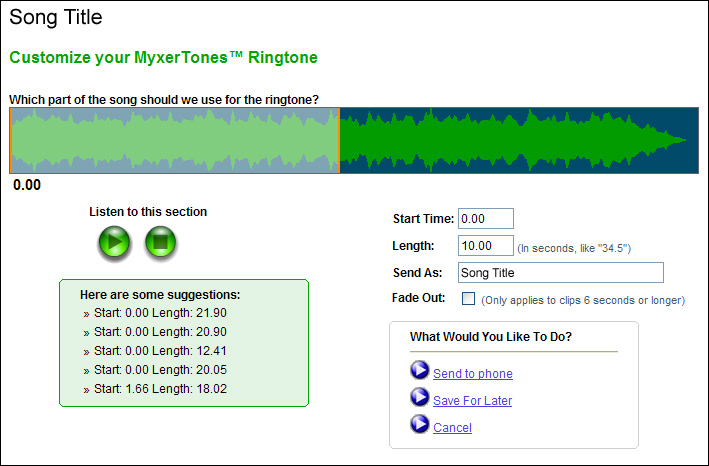Image resolution: width=709 pixels, height=466 pixels.
Task: Click the 0.00 time readout below waveform
Action: point(27,185)
